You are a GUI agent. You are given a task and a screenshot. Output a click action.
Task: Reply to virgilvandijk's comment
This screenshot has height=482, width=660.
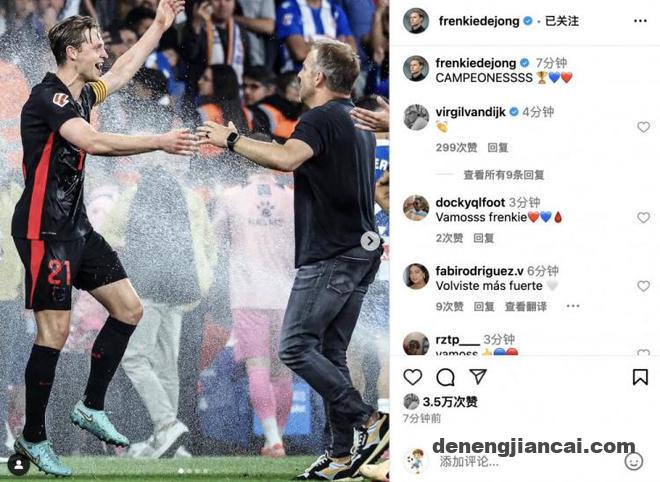[498, 147]
